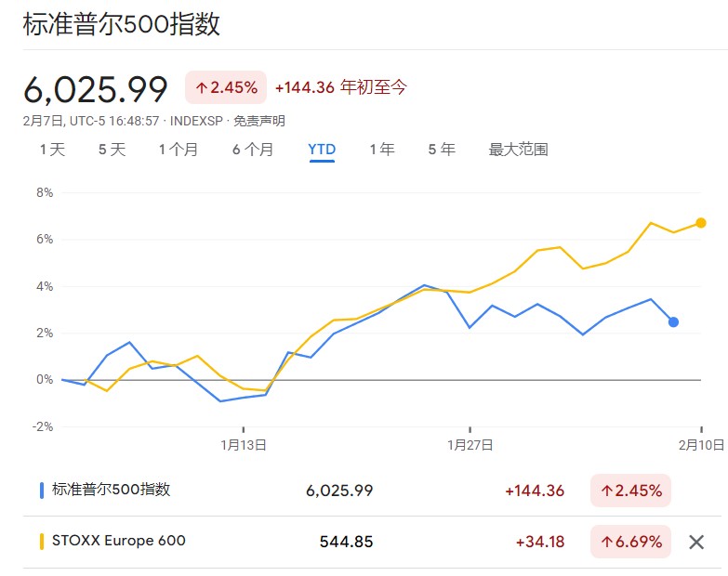This screenshot has width=728, height=576.
Task: Show 最大范围 chart range
Action: (518, 150)
